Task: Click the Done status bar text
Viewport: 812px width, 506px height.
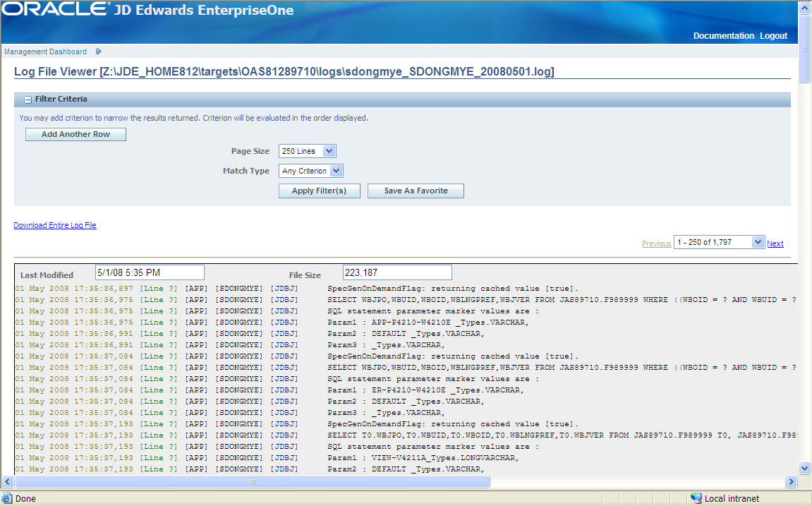Action: pos(25,499)
